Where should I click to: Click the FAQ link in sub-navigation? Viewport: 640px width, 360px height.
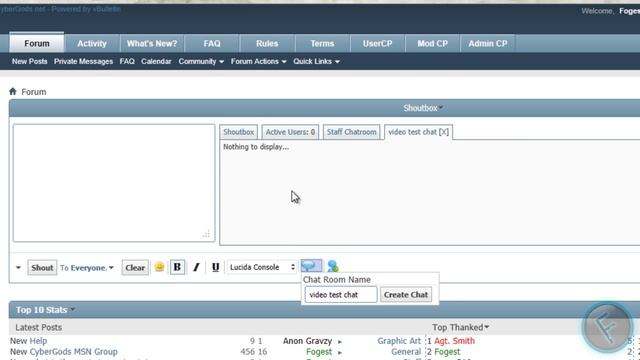click(127, 62)
